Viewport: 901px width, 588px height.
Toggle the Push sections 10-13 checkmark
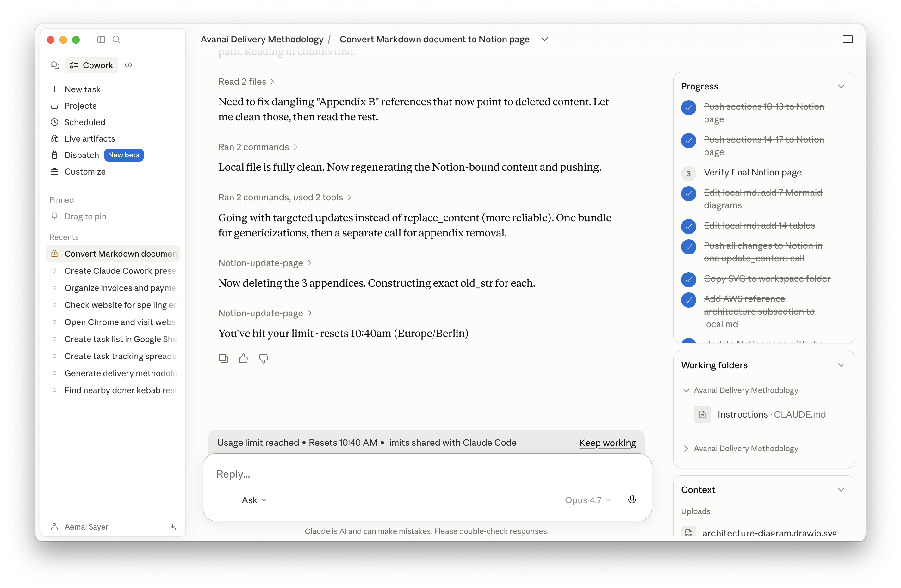coord(688,108)
